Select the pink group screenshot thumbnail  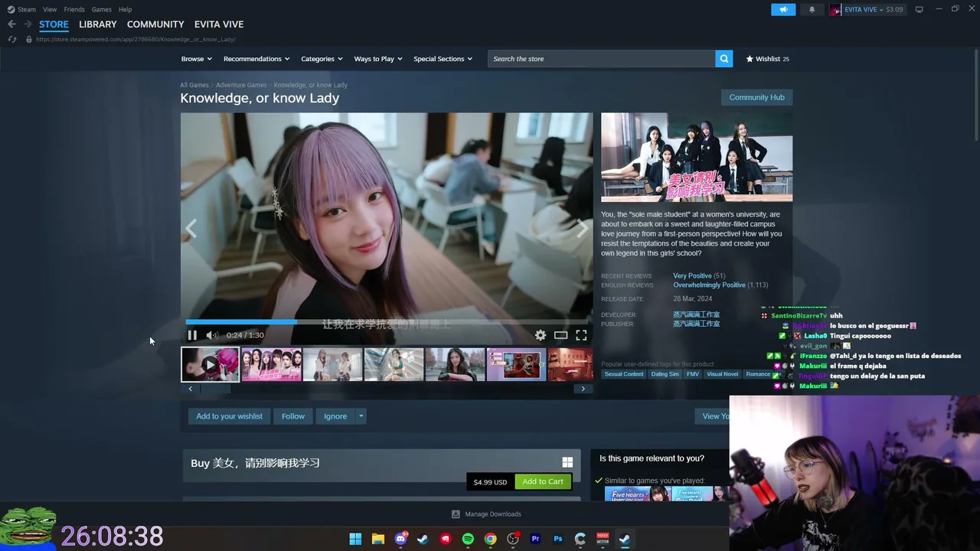coord(272,364)
